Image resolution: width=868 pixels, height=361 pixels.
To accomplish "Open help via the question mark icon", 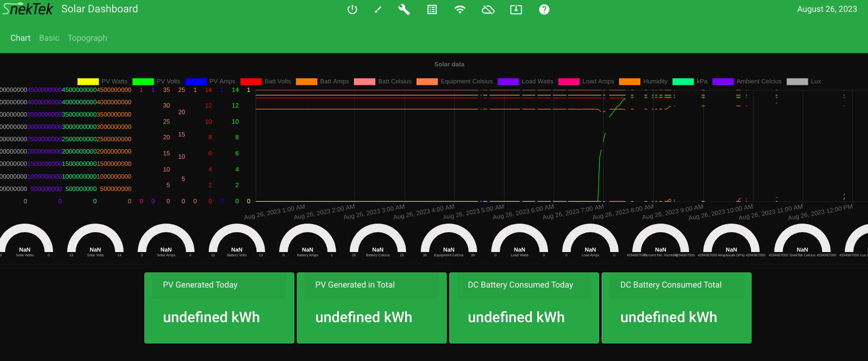I will (x=544, y=9).
